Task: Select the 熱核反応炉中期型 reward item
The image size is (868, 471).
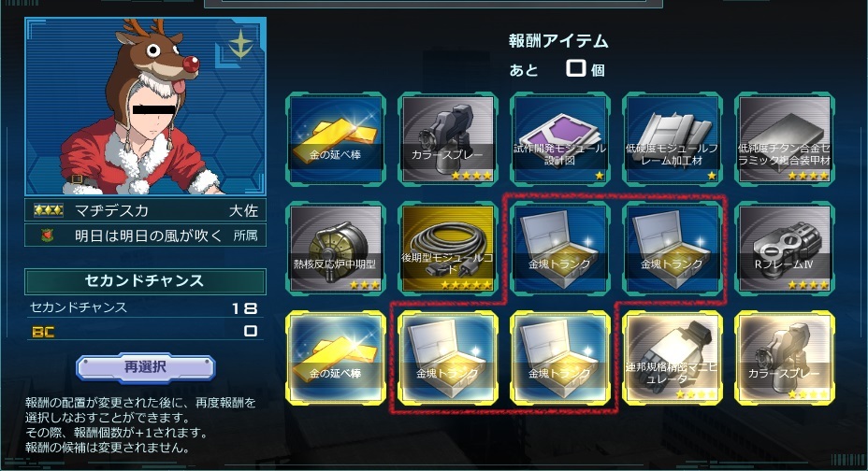Action: pyautogui.click(x=336, y=249)
